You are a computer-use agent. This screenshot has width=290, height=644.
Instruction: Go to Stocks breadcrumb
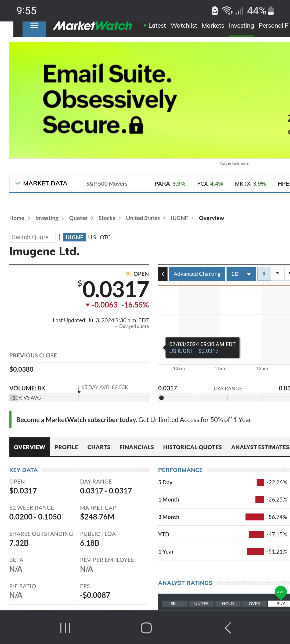coord(107,218)
